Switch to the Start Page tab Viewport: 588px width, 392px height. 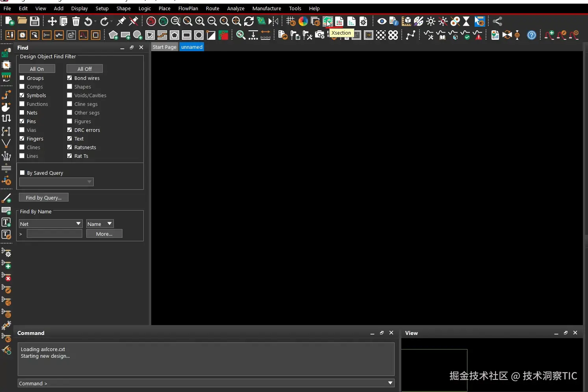165,47
